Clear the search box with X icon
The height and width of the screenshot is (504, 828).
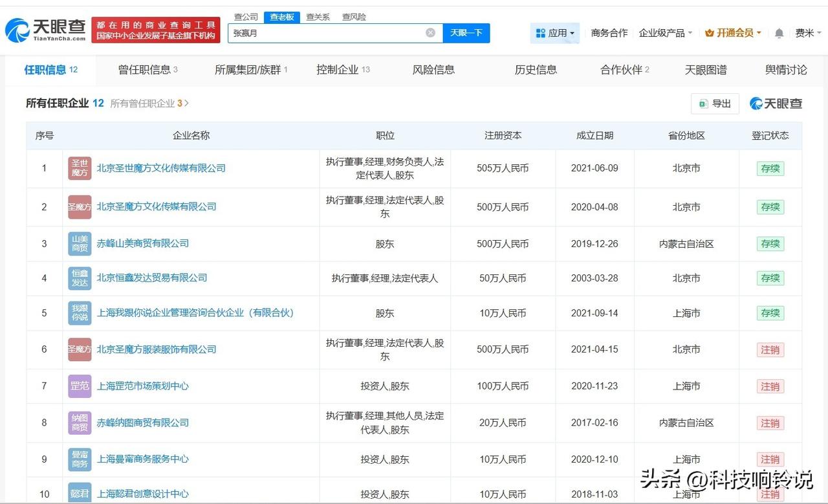tap(430, 33)
